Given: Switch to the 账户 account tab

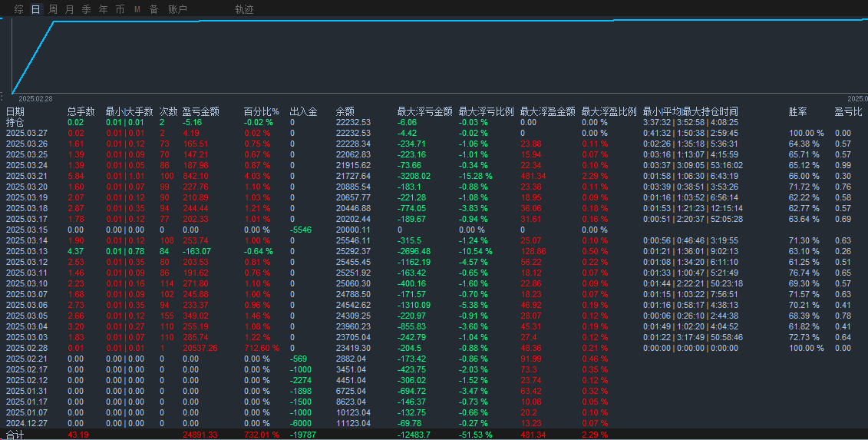Looking at the screenshot, I should [x=178, y=9].
